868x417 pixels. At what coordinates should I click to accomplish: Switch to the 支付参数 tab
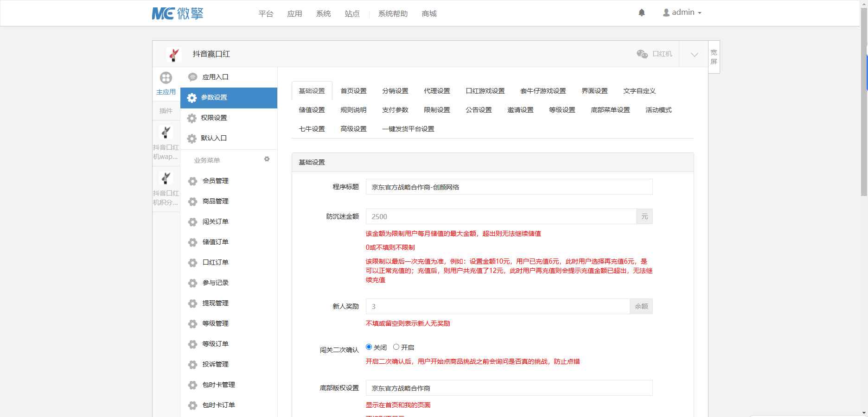(395, 110)
